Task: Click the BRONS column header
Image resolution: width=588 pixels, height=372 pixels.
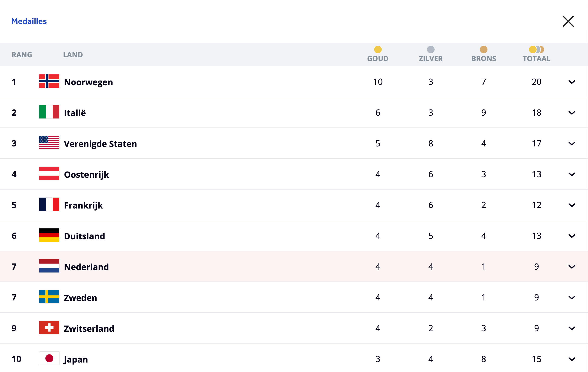Action: (x=483, y=58)
